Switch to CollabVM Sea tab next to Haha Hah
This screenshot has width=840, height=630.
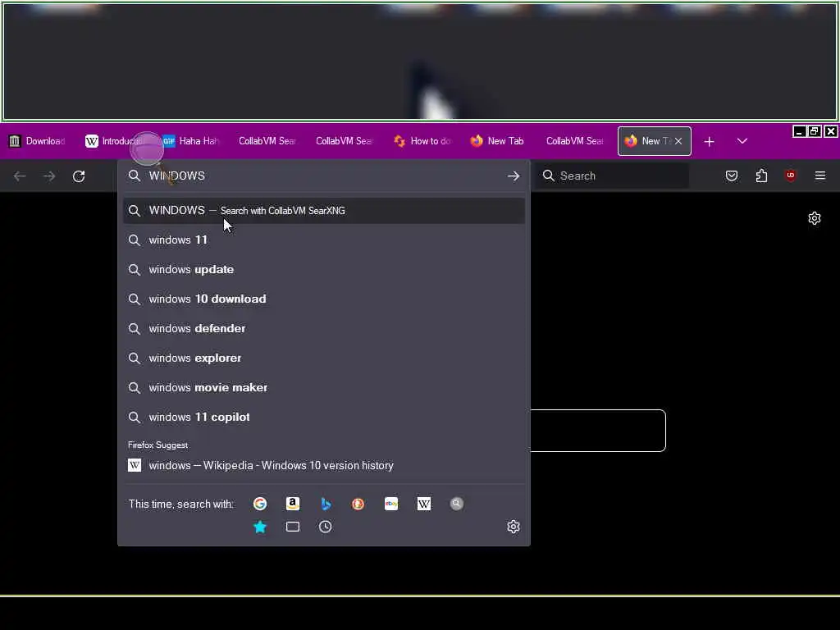pos(267,141)
